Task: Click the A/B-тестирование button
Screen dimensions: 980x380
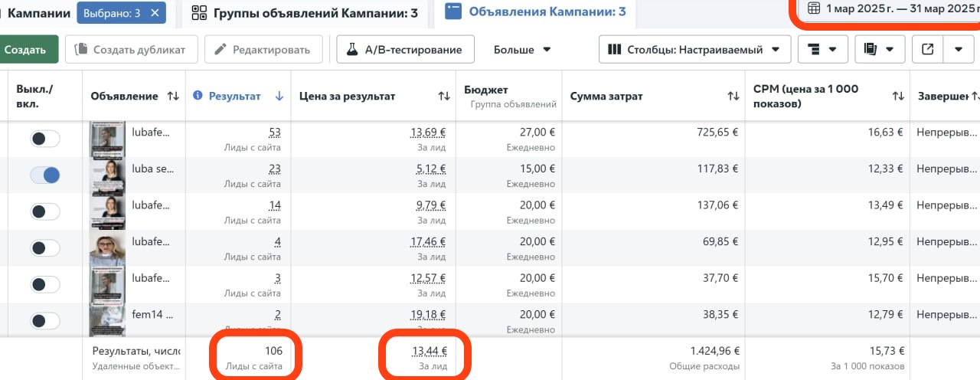Action: pos(405,49)
